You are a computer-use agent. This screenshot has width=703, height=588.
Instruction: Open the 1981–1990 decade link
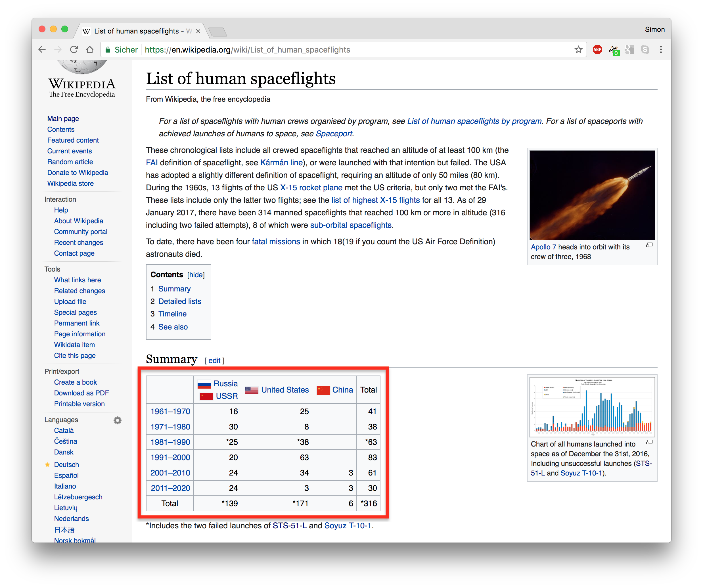pos(170,442)
